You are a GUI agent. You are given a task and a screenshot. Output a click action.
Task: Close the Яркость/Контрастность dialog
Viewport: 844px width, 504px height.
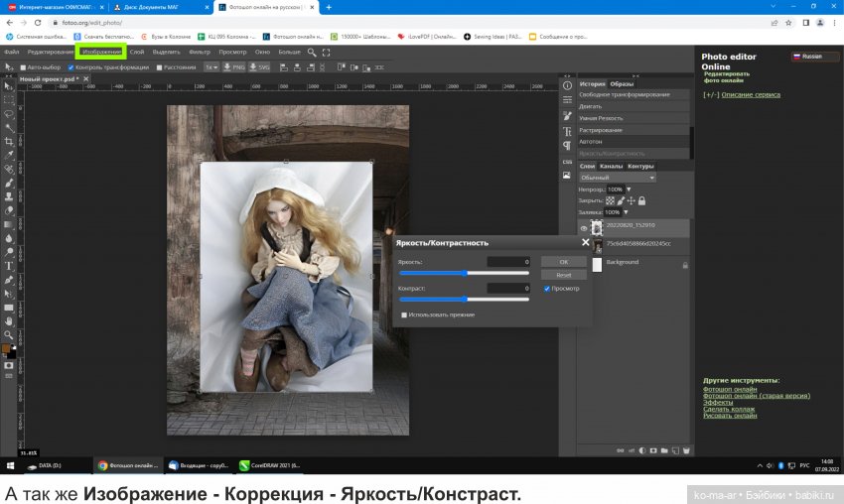586,243
